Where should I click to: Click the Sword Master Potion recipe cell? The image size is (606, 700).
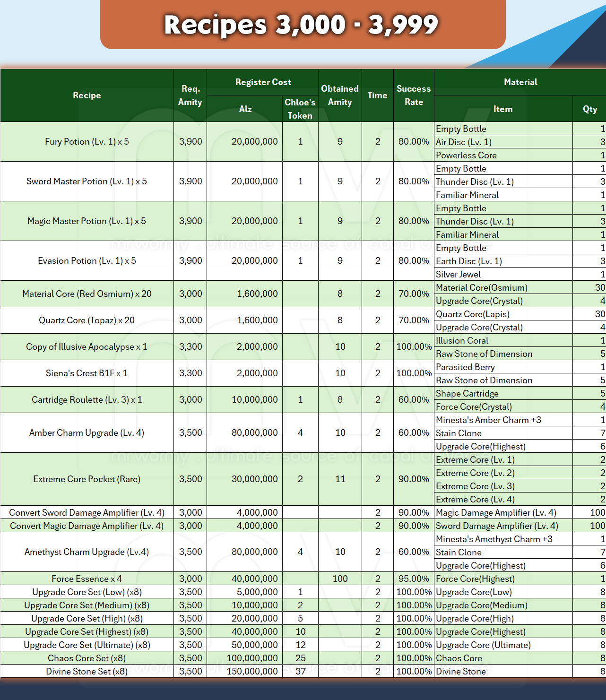[87, 181]
